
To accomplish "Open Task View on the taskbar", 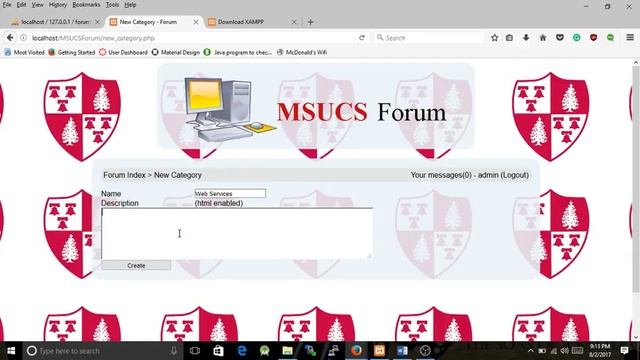I will pos(195,351).
